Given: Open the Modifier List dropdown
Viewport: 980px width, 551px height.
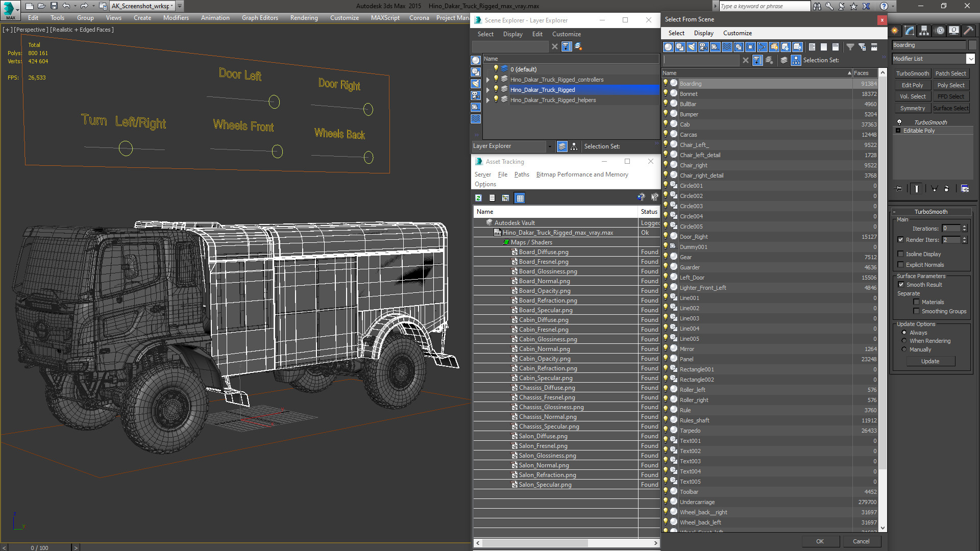Looking at the screenshot, I should point(970,59).
